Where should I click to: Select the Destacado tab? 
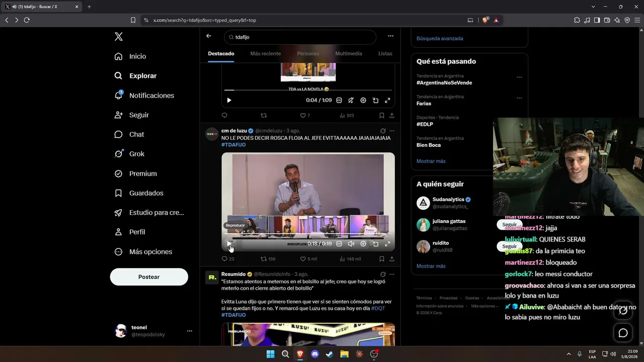[x=221, y=54]
